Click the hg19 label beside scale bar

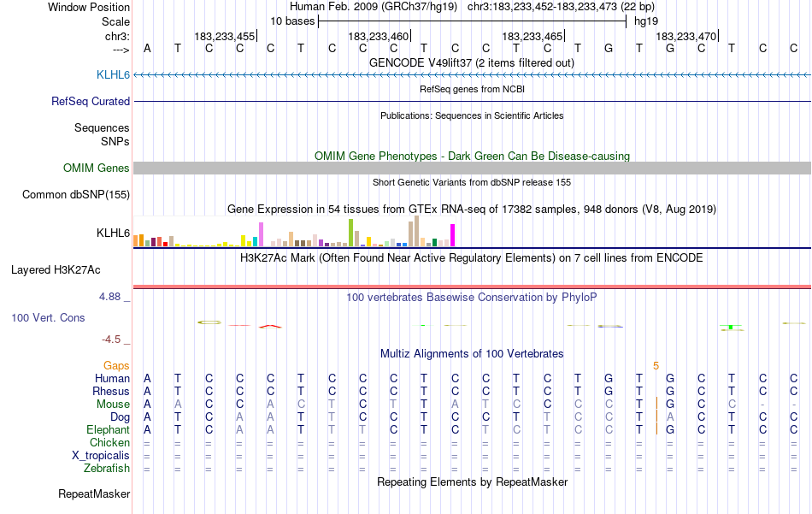point(646,21)
